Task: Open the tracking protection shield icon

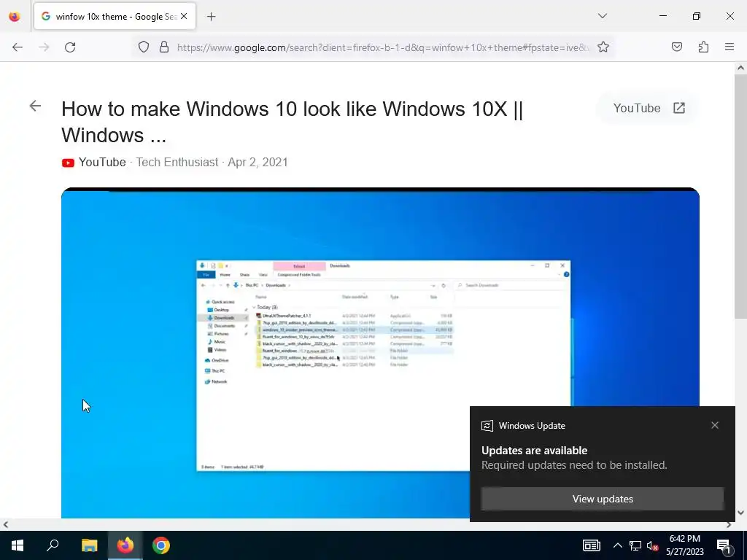Action: 144,47
